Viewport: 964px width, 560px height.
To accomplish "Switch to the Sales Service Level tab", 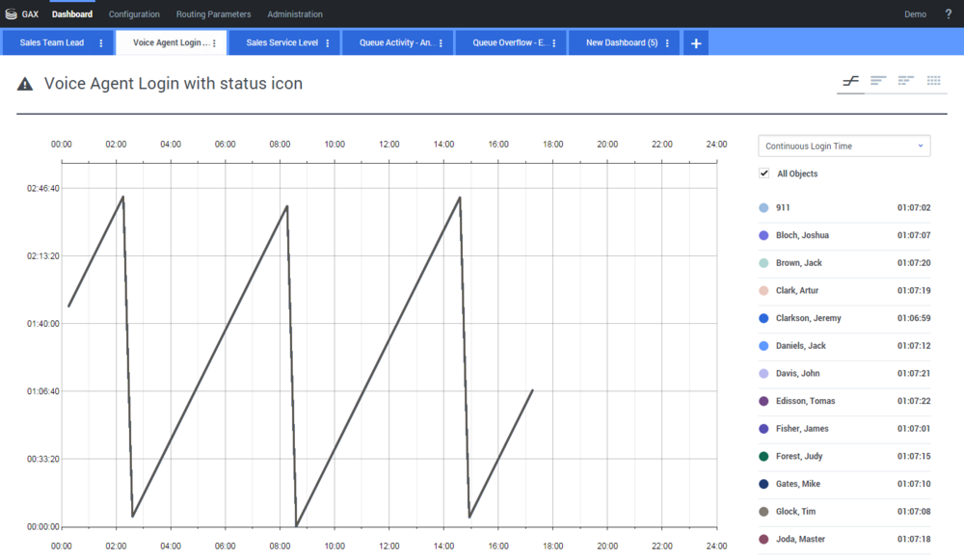I will pyautogui.click(x=282, y=42).
